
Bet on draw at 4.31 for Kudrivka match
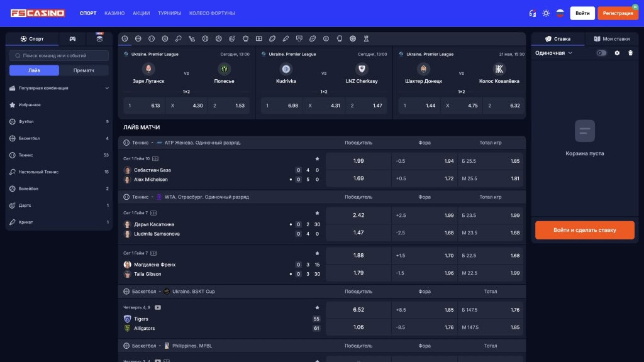tap(324, 106)
